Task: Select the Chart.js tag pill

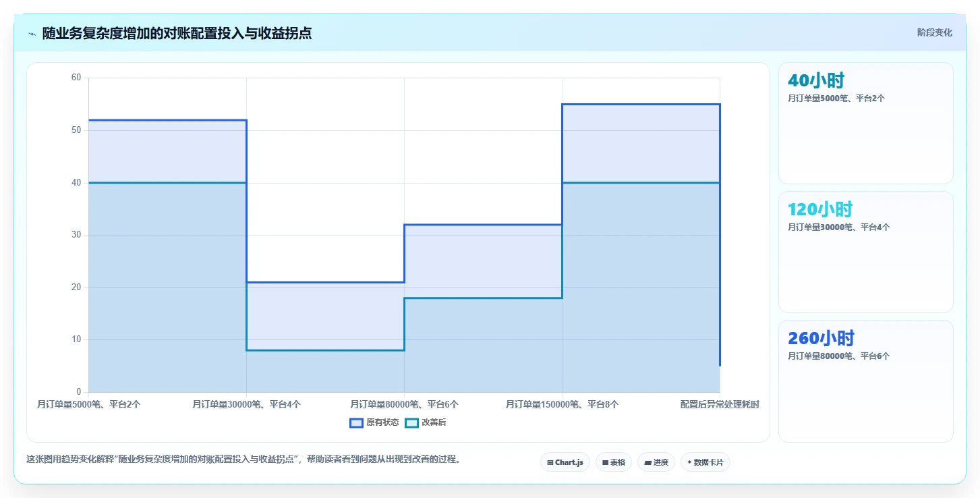Action: [565, 462]
